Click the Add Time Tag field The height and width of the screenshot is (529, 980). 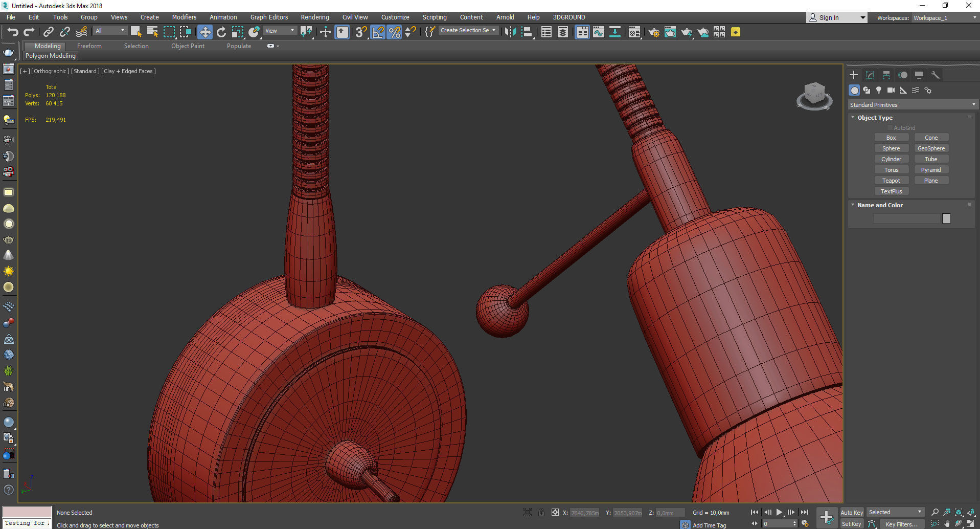[x=709, y=525]
